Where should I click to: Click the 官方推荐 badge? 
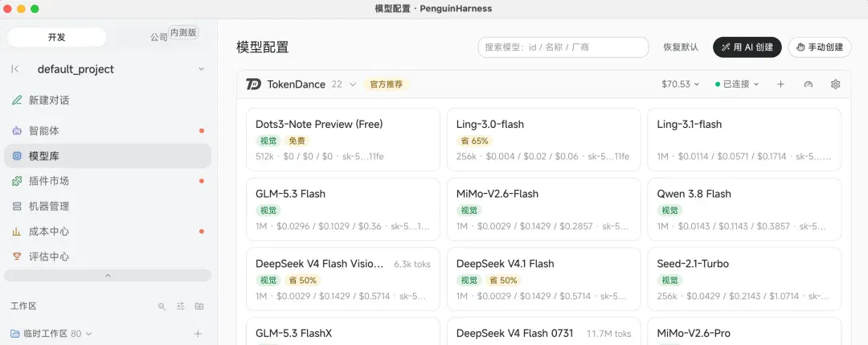click(x=387, y=84)
